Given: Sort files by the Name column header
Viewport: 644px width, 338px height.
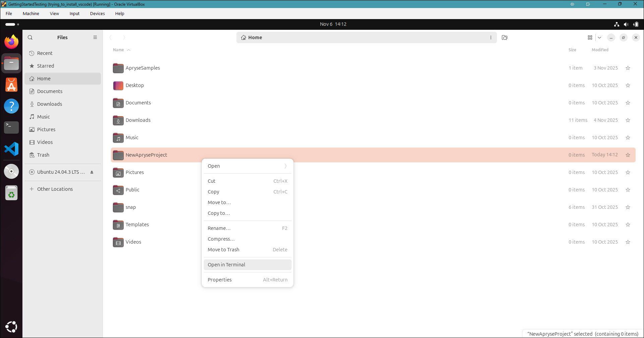Looking at the screenshot, I should (119, 50).
